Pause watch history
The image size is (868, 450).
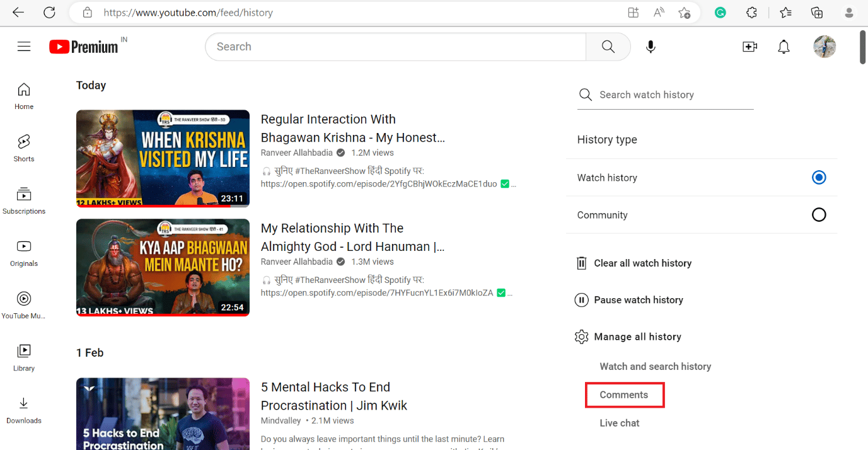coord(638,299)
